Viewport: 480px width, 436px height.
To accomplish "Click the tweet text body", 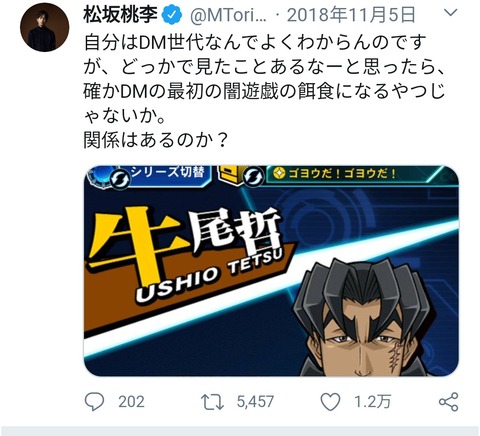I will [x=264, y=91].
